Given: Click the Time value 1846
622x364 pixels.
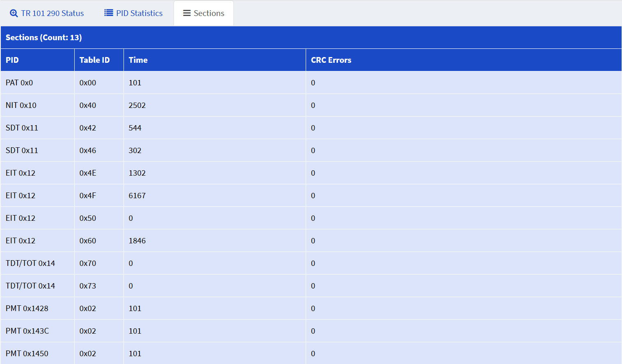Looking at the screenshot, I should (137, 240).
